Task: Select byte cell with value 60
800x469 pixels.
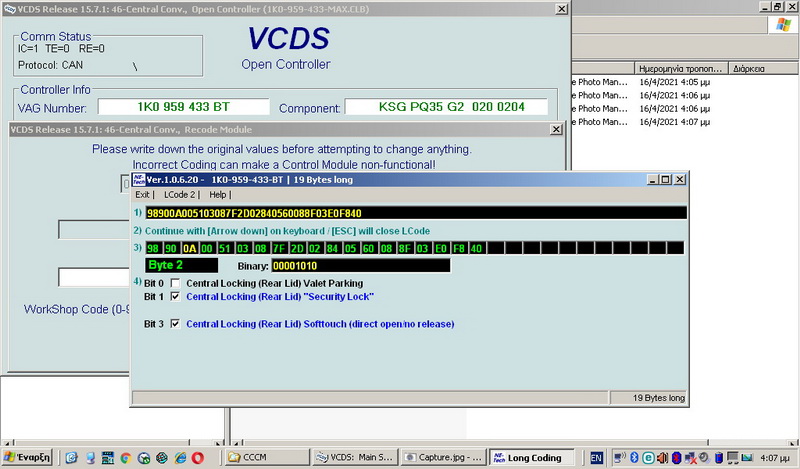Action: pos(368,249)
